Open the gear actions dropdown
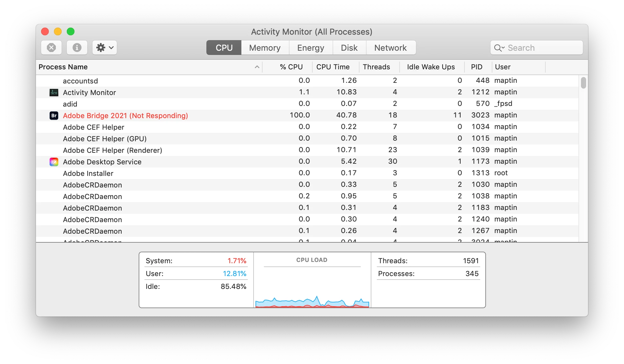 (x=105, y=48)
